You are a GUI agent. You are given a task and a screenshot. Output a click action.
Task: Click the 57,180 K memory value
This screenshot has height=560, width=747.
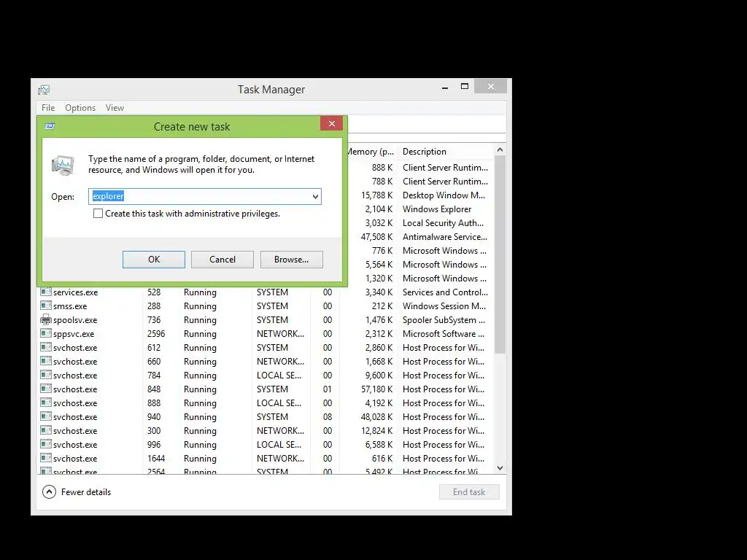[x=377, y=389]
